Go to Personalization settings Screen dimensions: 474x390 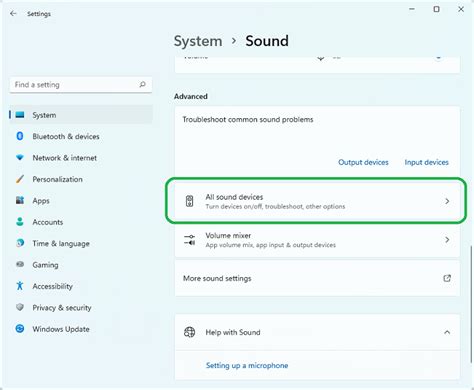click(57, 179)
